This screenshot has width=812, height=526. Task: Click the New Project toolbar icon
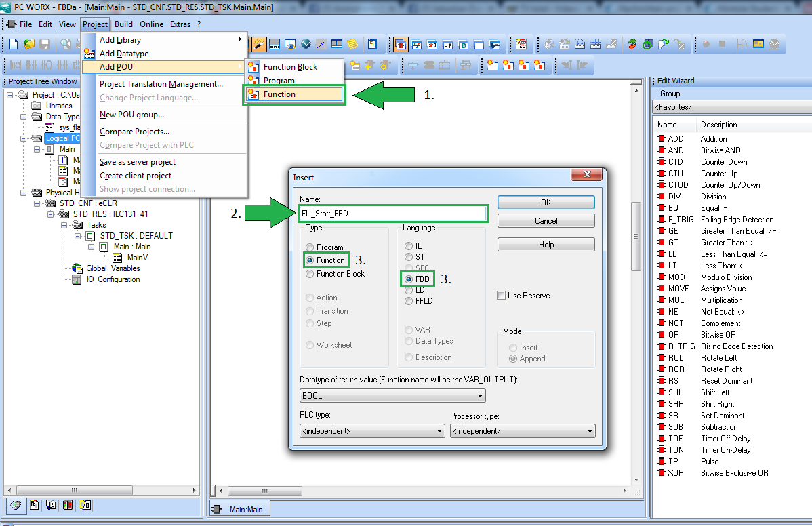coord(13,45)
